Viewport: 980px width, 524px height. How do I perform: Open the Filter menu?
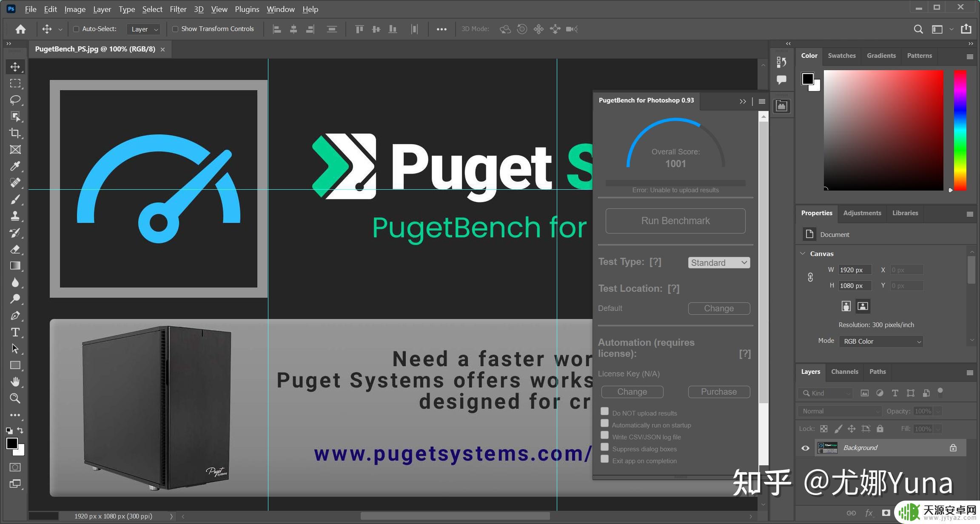pyautogui.click(x=178, y=9)
